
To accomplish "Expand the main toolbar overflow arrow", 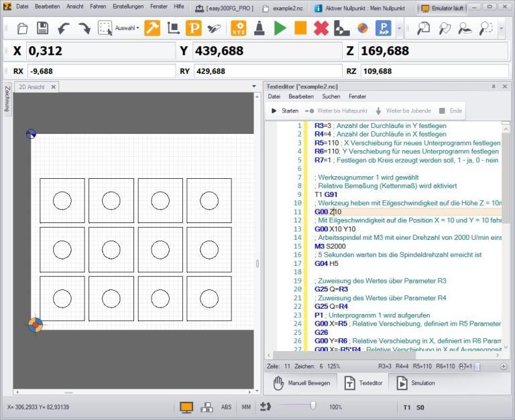I will click(x=400, y=28).
